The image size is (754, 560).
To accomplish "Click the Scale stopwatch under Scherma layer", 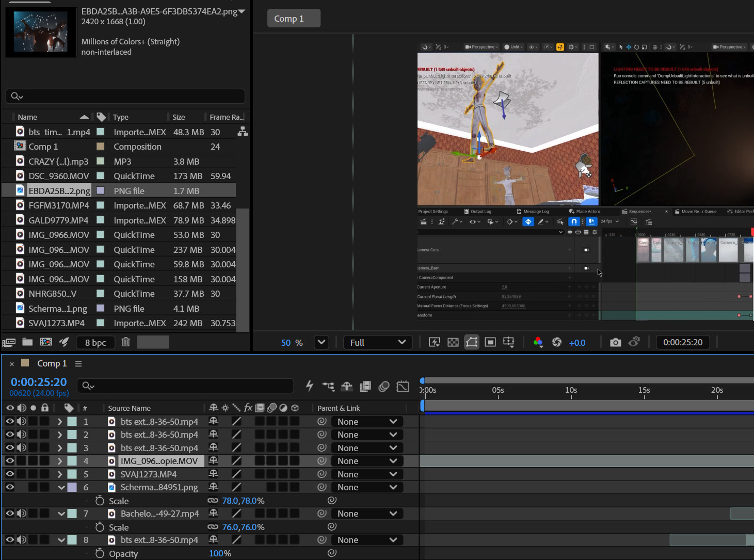I will coord(100,501).
